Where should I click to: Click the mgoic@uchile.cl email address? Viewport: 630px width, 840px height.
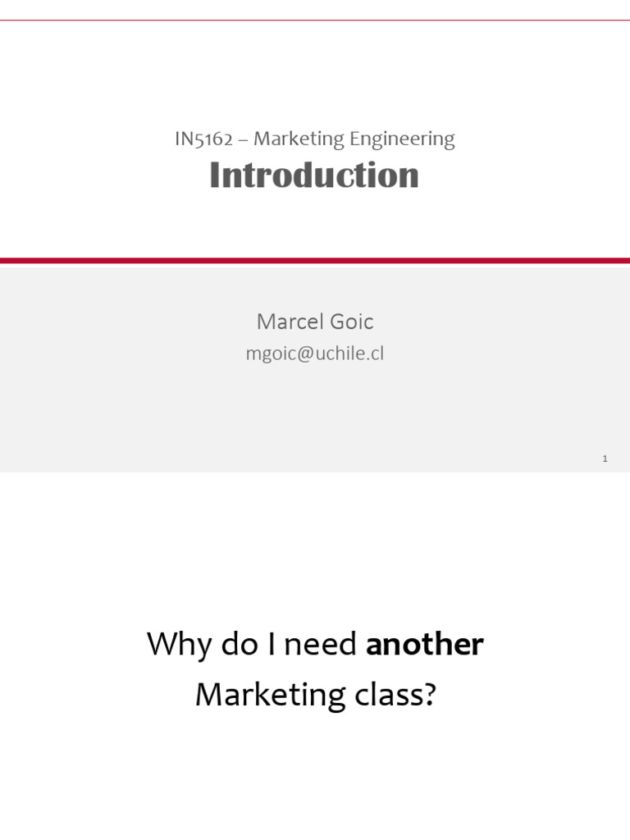tap(315, 354)
